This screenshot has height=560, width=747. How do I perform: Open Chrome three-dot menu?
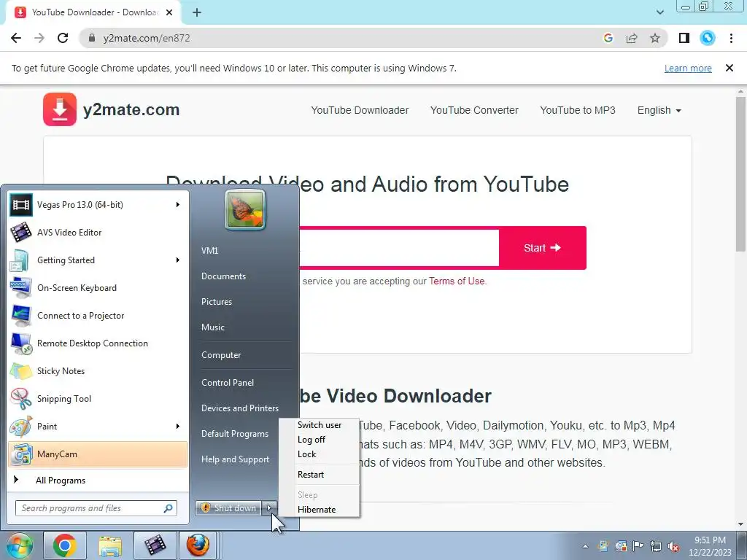(731, 38)
